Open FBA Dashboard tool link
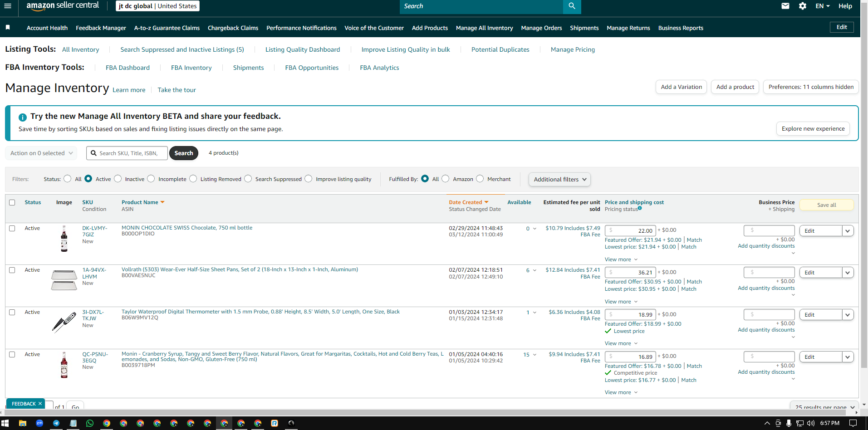The height and width of the screenshot is (430, 868). pyautogui.click(x=128, y=68)
